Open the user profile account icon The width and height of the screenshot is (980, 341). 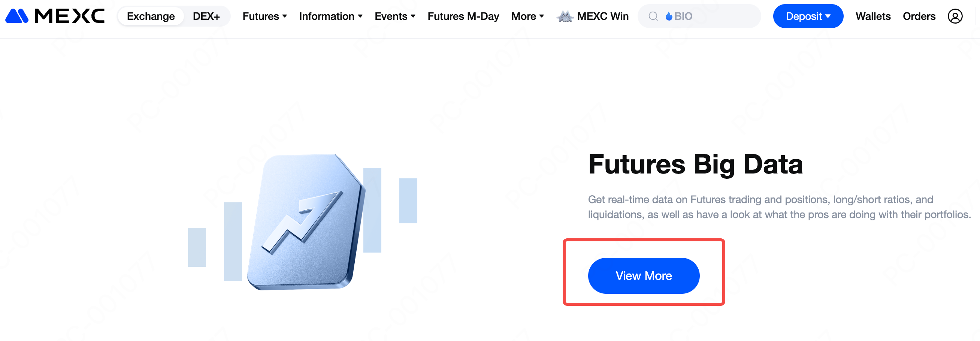[955, 16]
